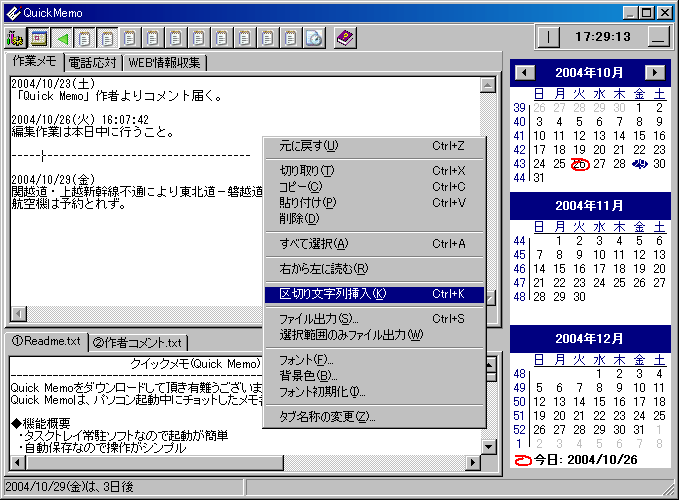Screen dimensions: 679x500
Task: Select 15 in October 2004 calendar
Action: 639,136
